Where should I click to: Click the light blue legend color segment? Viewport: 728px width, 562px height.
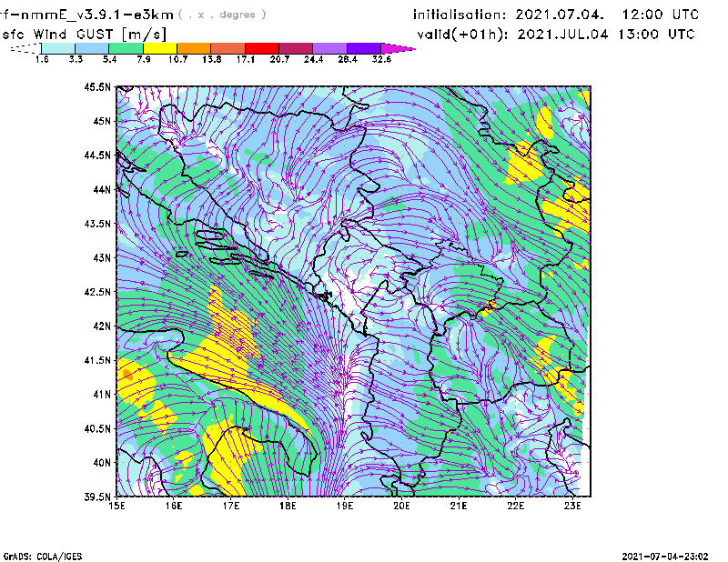[x=92, y=48]
